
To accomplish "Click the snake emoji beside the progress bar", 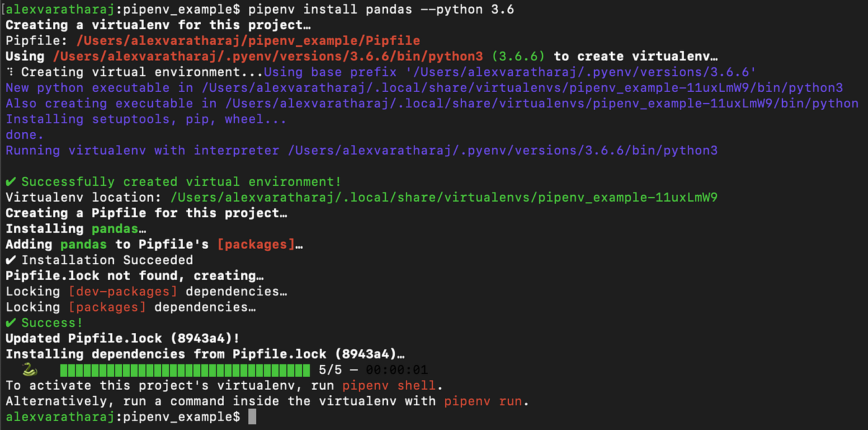I will 28,370.
